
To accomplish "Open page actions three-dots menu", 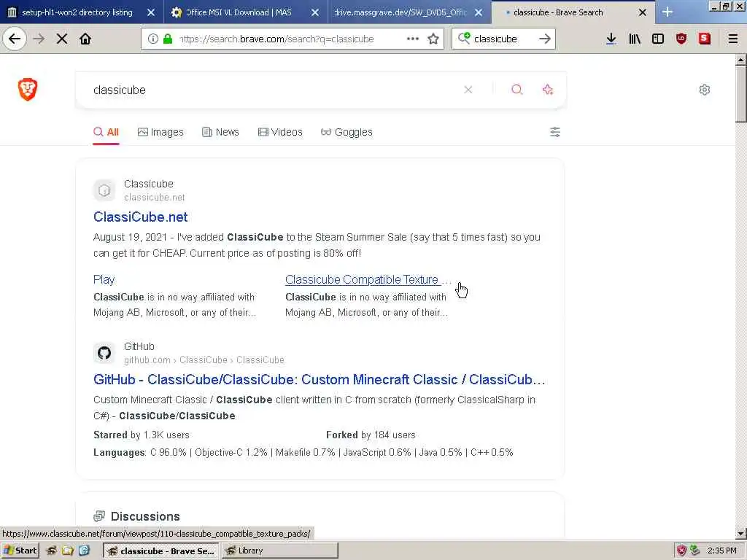I will click(413, 39).
